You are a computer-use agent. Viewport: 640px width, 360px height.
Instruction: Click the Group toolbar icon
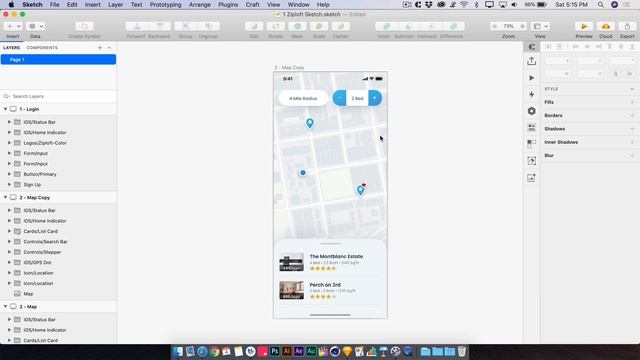pyautogui.click(x=186, y=27)
